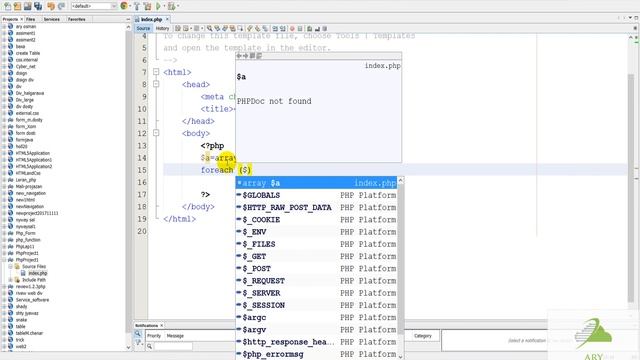Viewport: 640px width, 360px height.
Task: Click the Redo toolbar icon
Action: point(61,6)
